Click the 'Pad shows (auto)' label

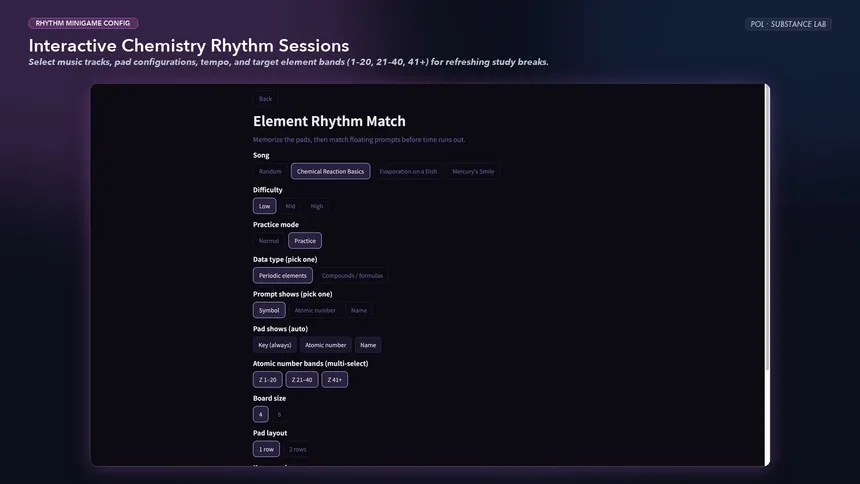click(x=280, y=329)
